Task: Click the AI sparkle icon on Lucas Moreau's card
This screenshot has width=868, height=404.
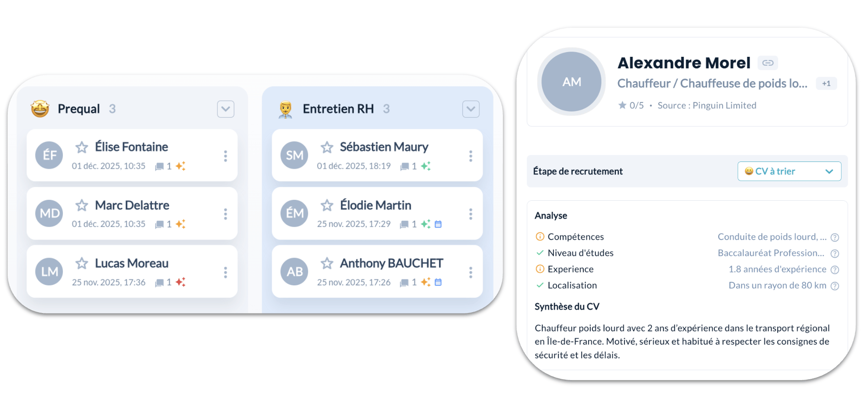Action: [x=181, y=282]
